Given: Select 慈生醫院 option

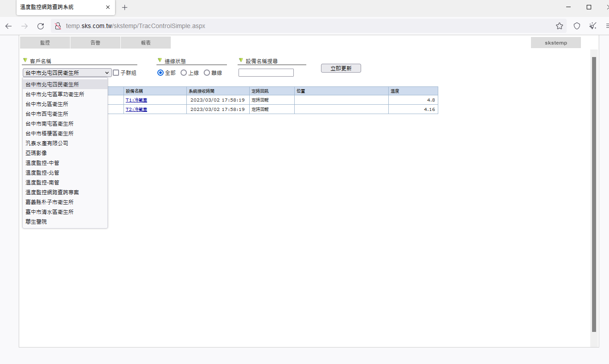Looking at the screenshot, I should (65, 222).
